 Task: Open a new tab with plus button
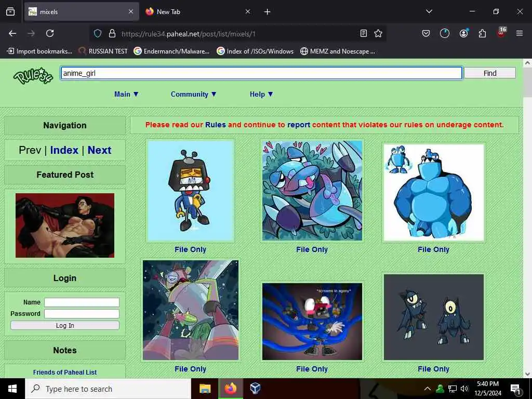coord(268,12)
